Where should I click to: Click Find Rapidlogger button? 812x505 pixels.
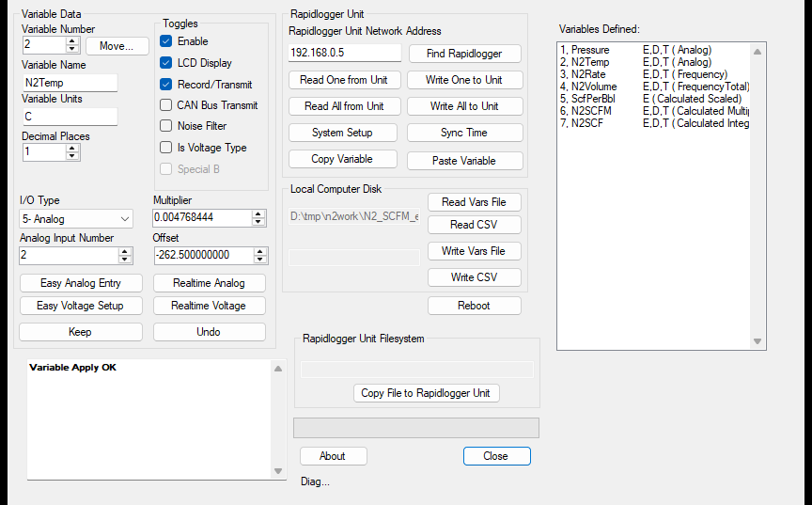pyautogui.click(x=464, y=54)
